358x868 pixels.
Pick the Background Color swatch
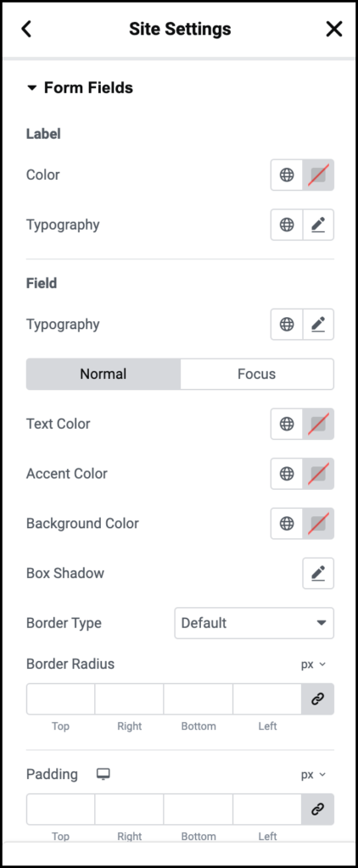coord(318,524)
